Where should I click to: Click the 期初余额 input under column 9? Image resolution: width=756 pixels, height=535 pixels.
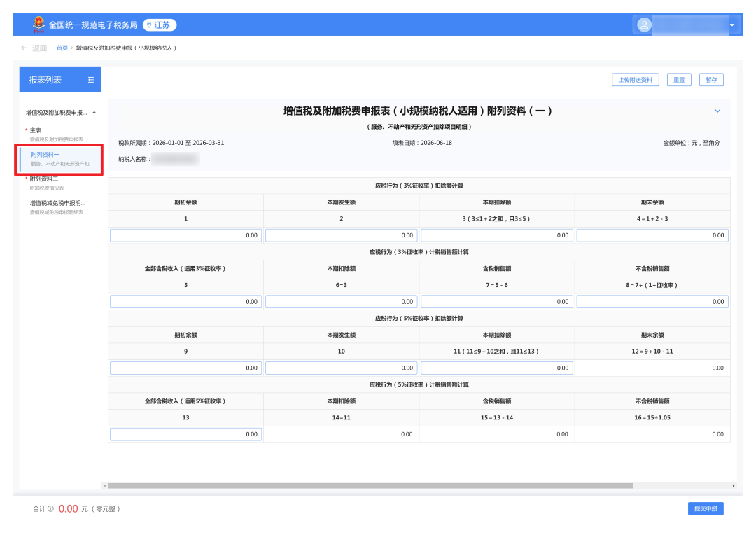pos(185,368)
